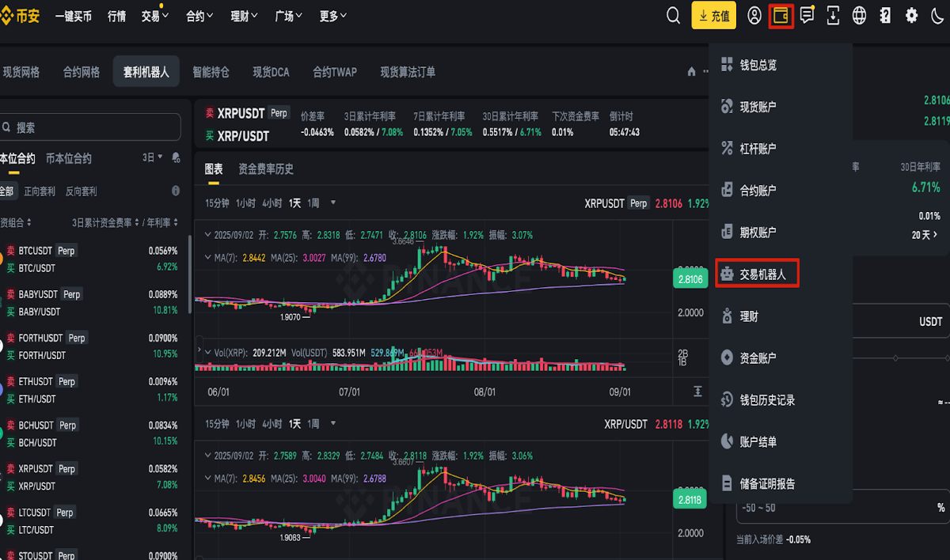This screenshot has width=950, height=560.
Task: Open the language globe icon
Action: (x=859, y=15)
